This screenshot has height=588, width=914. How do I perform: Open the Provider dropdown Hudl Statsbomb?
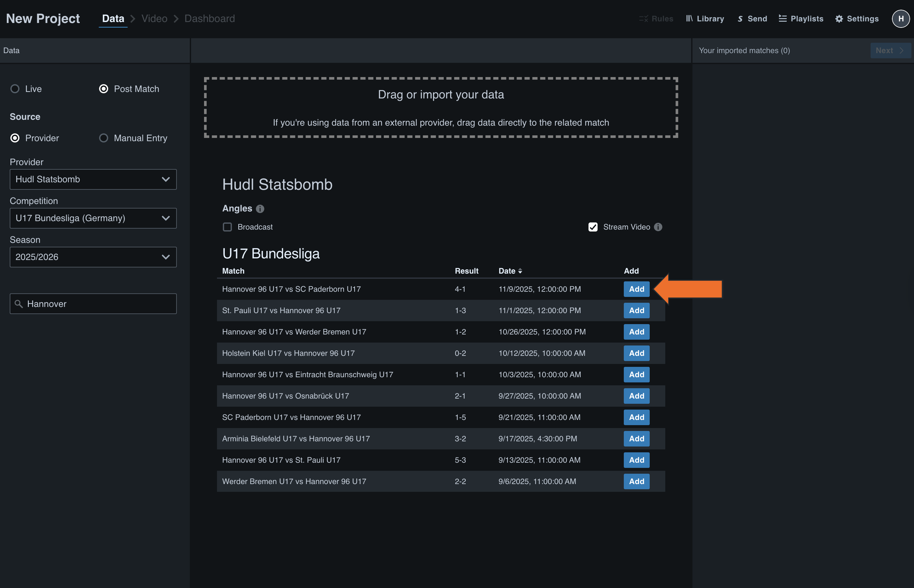(93, 179)
